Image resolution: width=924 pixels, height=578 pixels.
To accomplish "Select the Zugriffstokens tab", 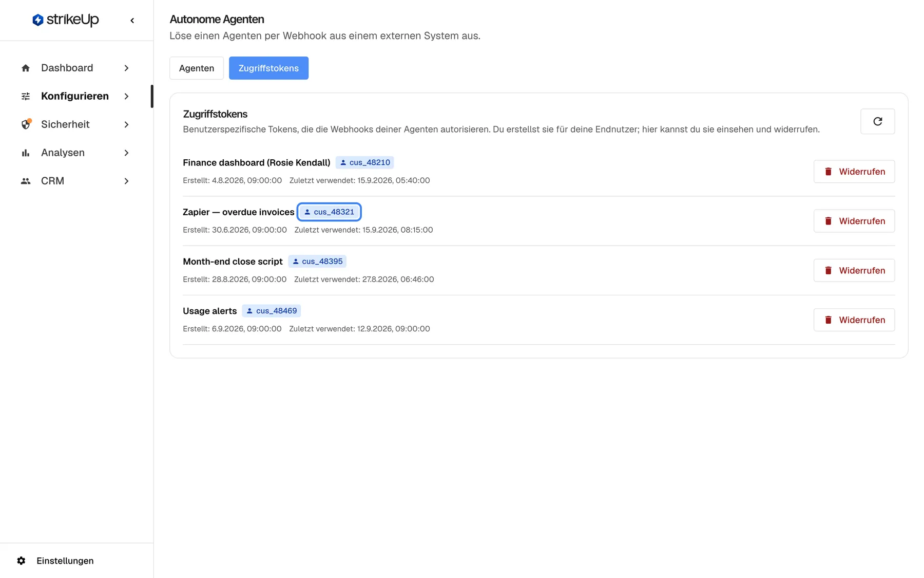I will pos(268,68).
